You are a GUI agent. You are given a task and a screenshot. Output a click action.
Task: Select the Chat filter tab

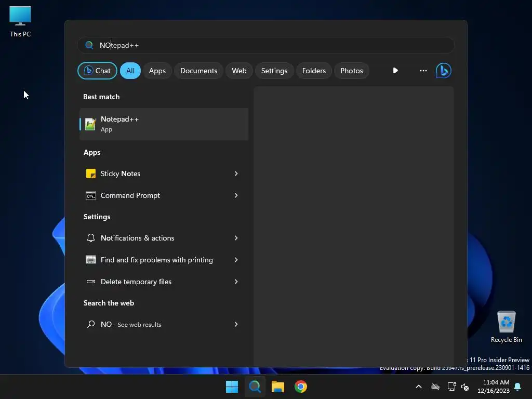(97, 71)
